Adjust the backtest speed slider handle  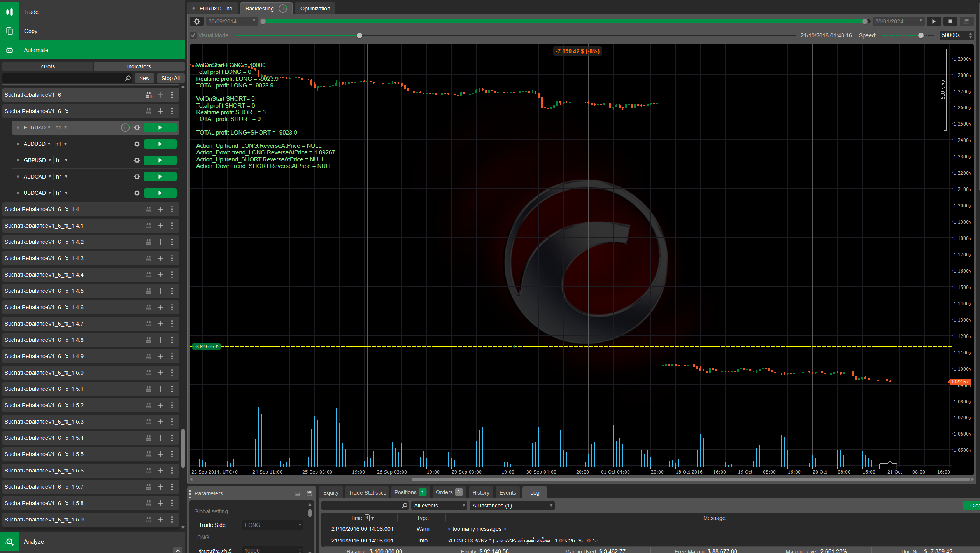click(920, 35)
